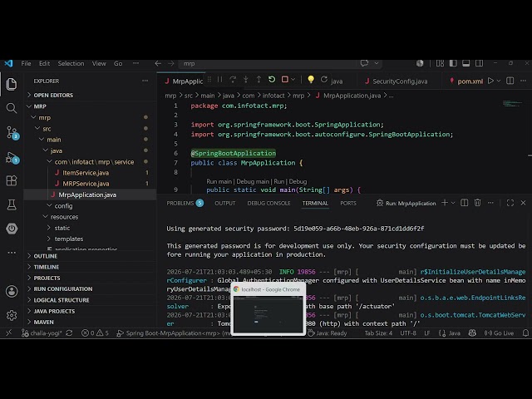Switch to the Problems panel tab
Image resolution: width=532 pixels, height=399 pixels.
click(185, 203)
